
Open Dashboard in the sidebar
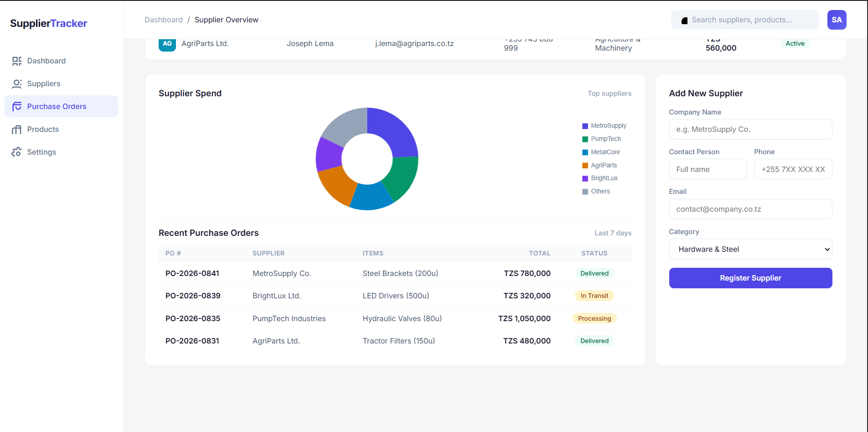tap(61, 61)
